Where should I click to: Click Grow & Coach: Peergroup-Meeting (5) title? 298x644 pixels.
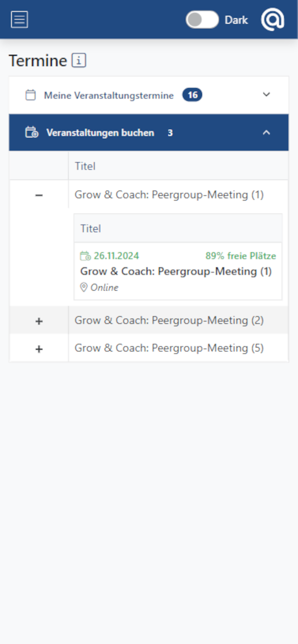click(169, 348)
